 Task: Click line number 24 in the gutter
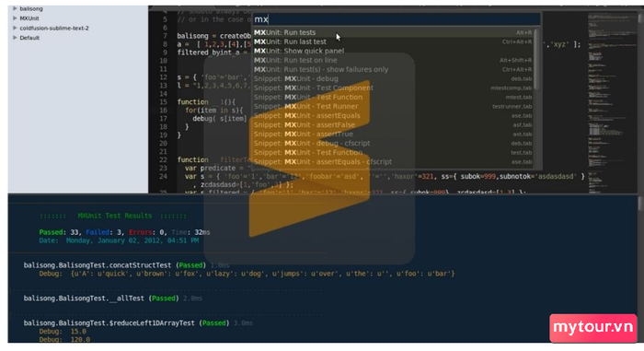point(163,176)
